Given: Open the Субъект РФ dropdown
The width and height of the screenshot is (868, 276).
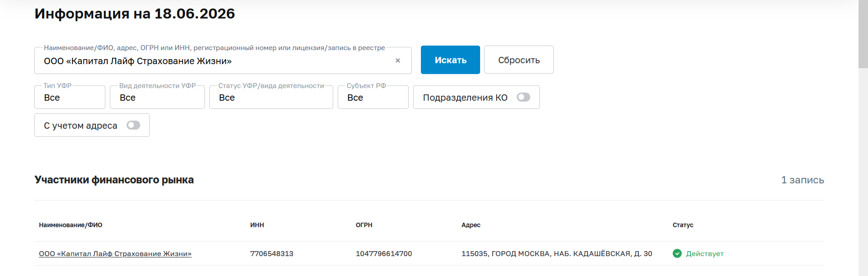Looking at the screenshot, I should [x=373, y=97].
